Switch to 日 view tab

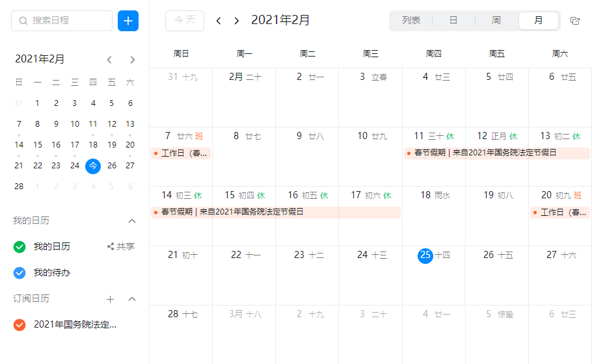coord(453,21)
